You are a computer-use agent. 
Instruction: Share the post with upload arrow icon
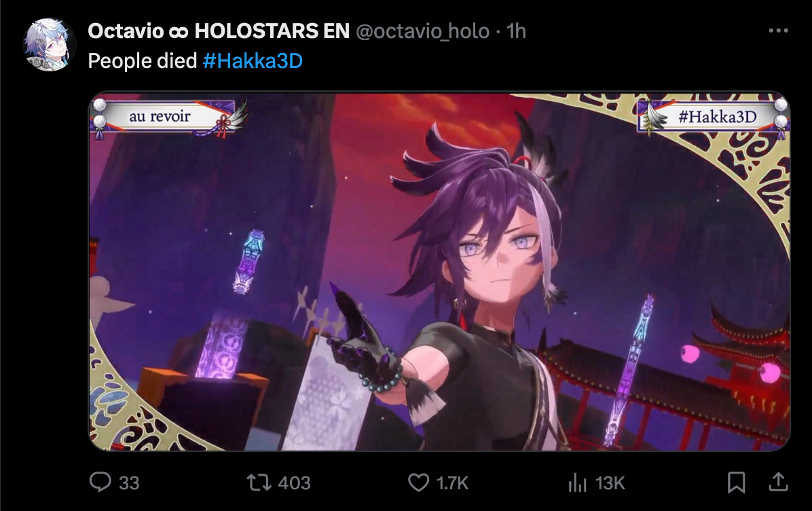778,482
